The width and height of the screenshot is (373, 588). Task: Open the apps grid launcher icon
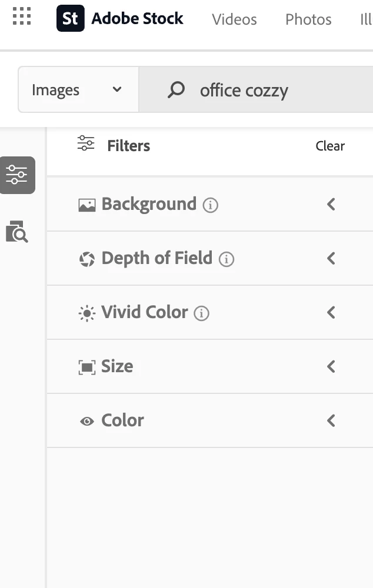point(22,16)
